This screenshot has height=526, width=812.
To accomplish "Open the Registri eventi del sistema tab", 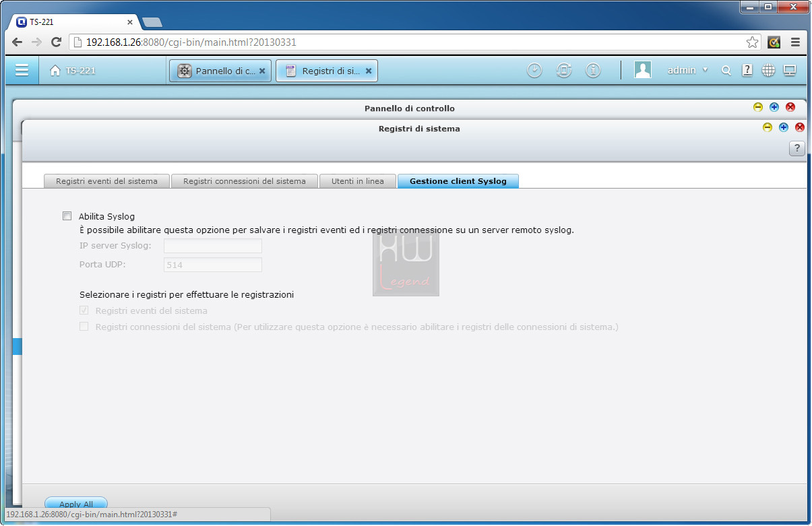I will 106,181.
